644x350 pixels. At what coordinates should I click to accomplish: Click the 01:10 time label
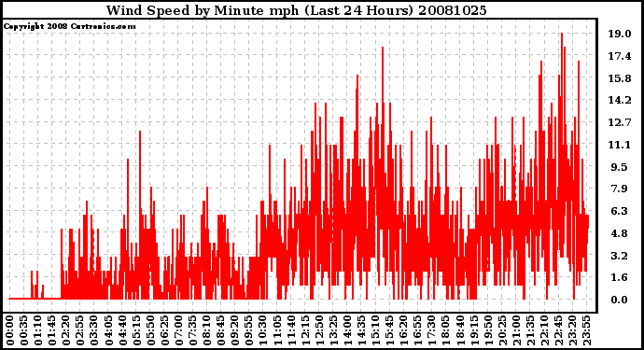click(37, 330)
